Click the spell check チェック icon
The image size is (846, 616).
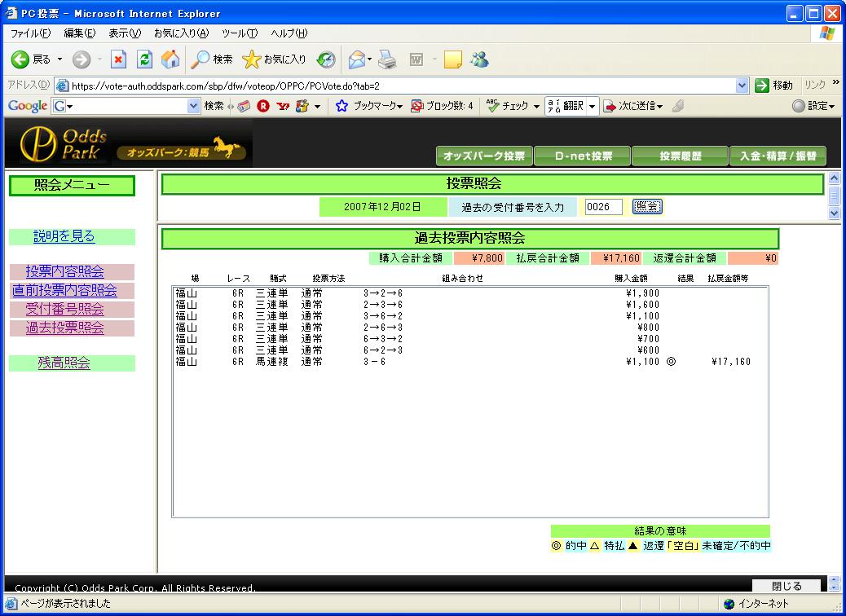492,105
